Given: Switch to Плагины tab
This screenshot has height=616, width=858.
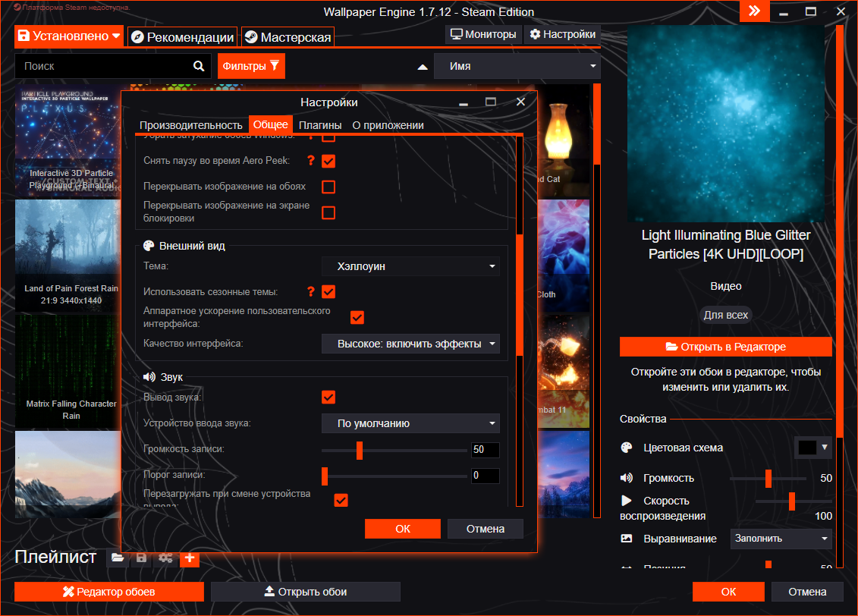Looking at the screenshot, I should [320, 125].
